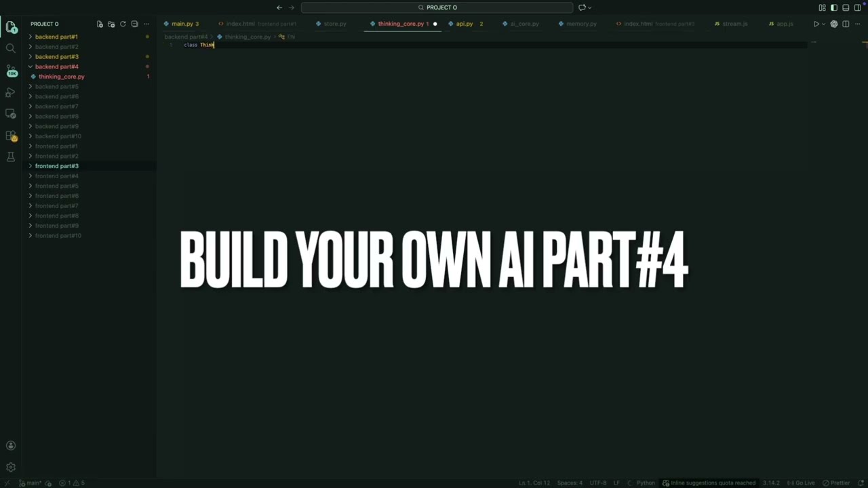Viewport: 868px width, 488px height.
Task: Open the dropdown arrow beside Copilot icon
Action: click(590, 7)
